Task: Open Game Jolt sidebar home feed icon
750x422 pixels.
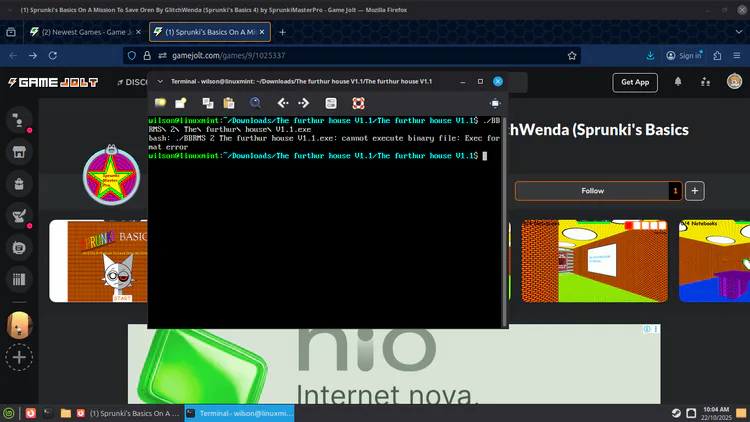Action: (19, 120)
